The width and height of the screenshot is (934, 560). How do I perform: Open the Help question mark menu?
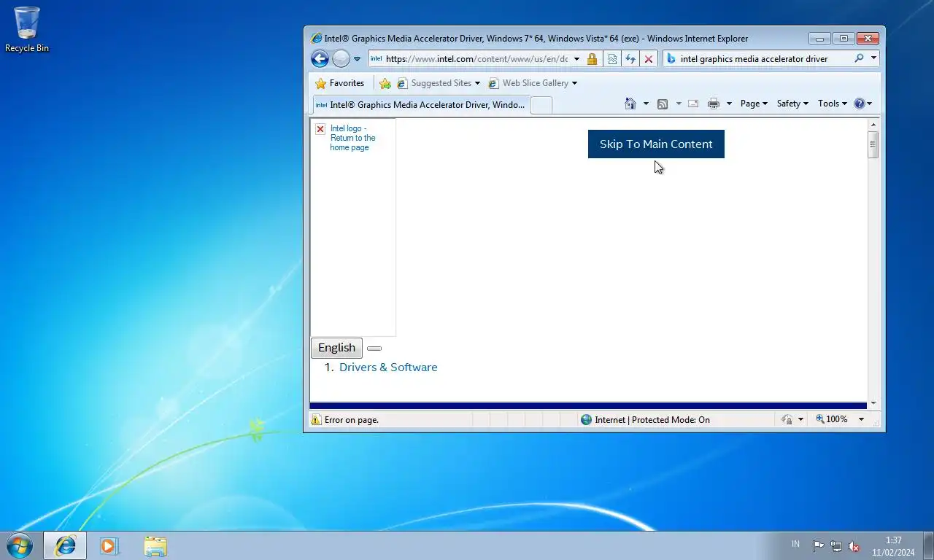[x=863, y=104]
